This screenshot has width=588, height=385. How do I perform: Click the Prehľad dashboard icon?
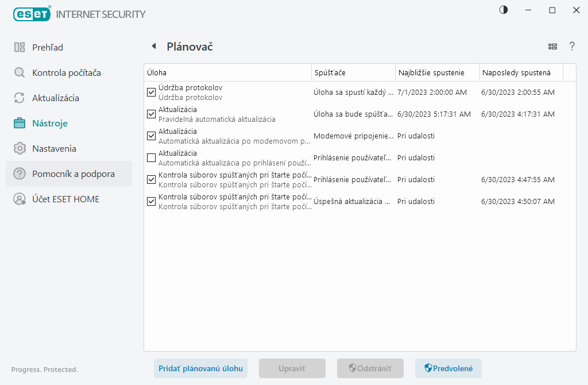click(x=20, y=47)
